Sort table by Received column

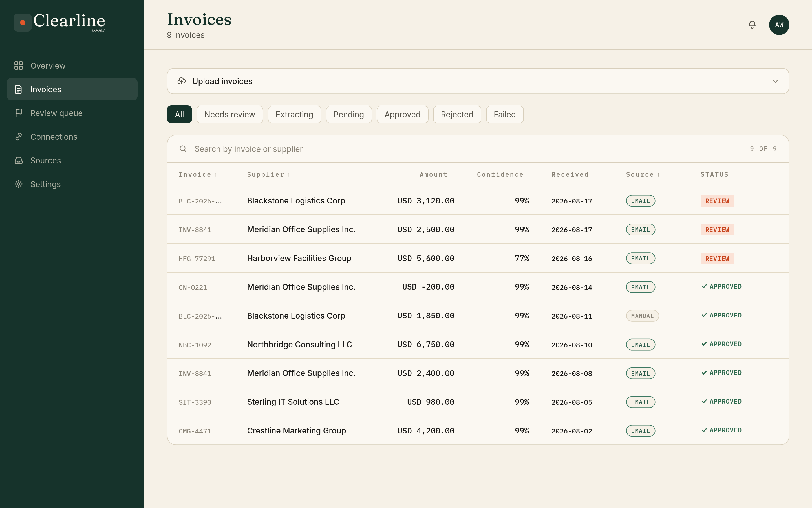(x=573, y=175)
